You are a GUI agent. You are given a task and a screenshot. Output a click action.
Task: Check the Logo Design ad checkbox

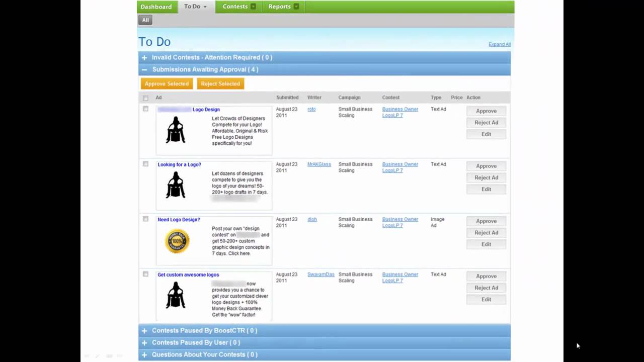click(145, 109)
